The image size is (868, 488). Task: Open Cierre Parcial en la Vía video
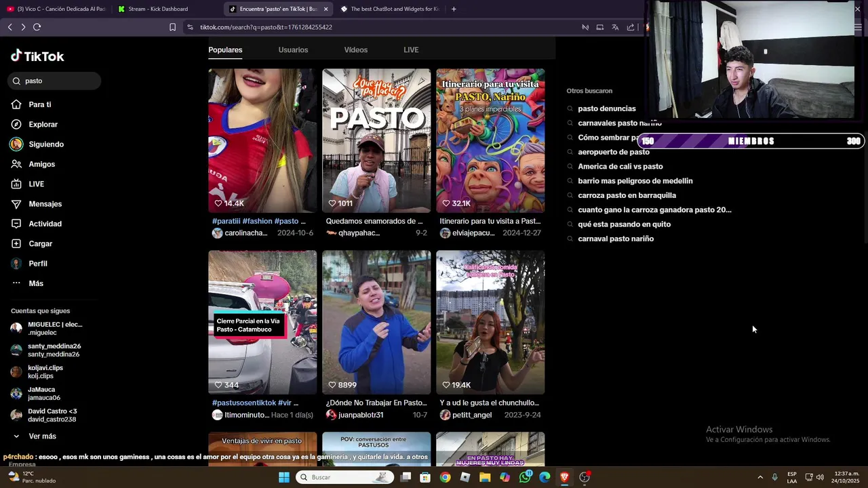[262, 322]
